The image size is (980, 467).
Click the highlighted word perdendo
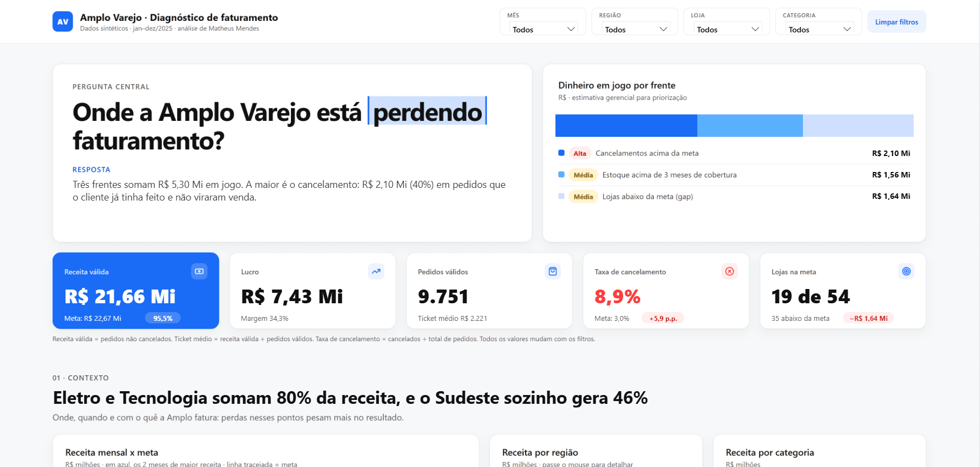[x=427, y=112]
